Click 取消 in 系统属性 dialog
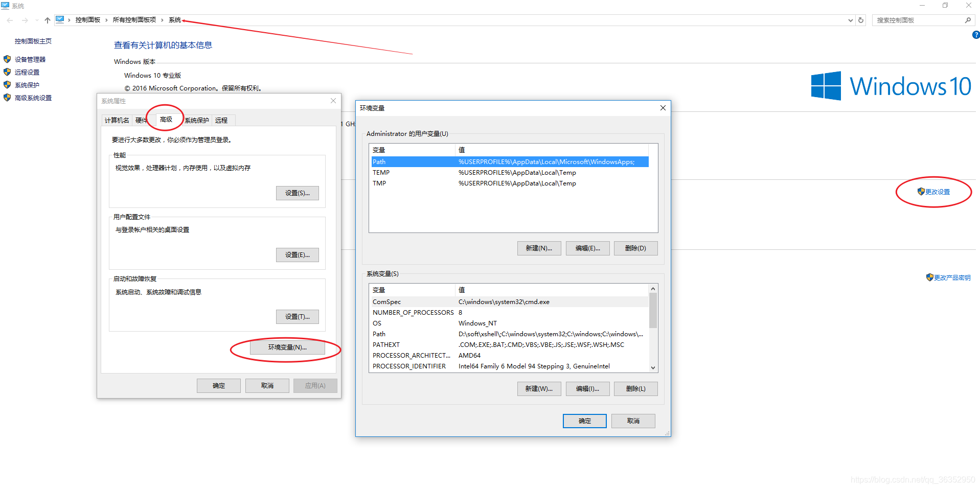Image resolution: width=980 pixels, height=489 pixels. click(x=267, y=386)
